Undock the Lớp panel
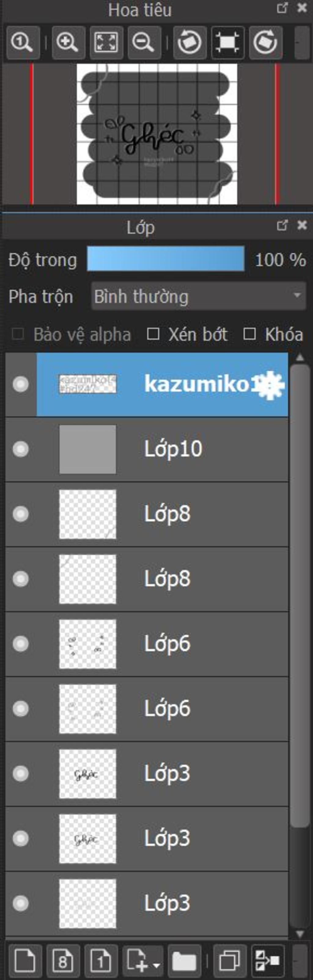Image resolution: width=313 pixels, height=980 pixels. [x=282, y=225]
